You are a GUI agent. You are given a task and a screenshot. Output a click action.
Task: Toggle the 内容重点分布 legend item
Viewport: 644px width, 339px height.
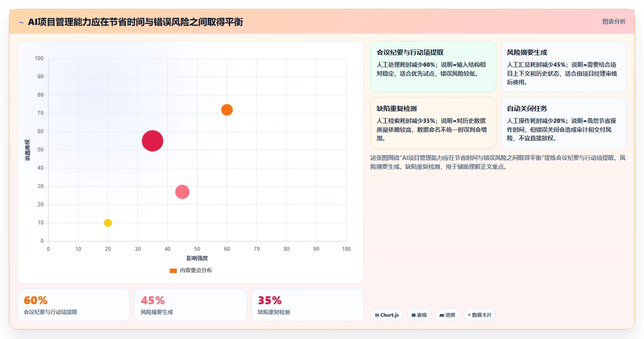click(x=191, y=270)
